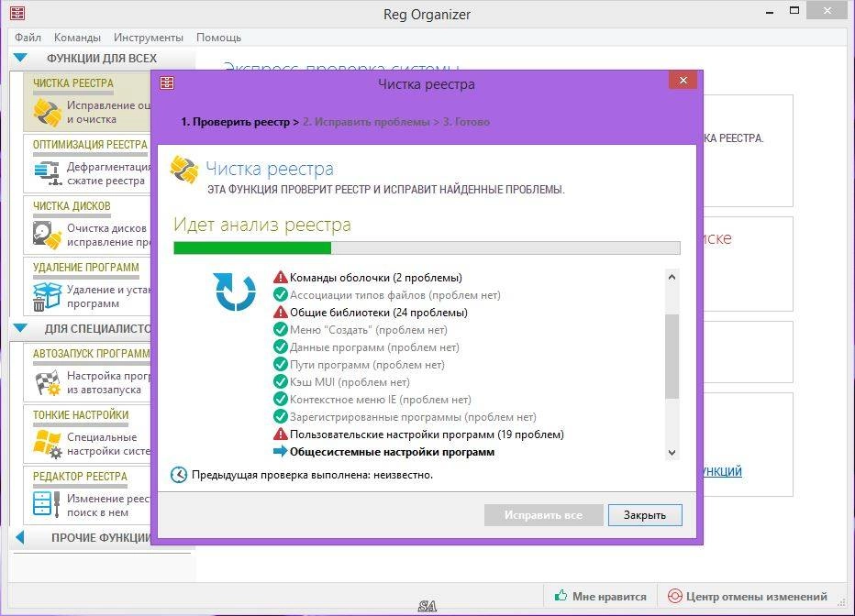The width and height of the screenshot is (855, 616).
Task: Click green check beside Кэш MUI
Action: click(281, 382)
